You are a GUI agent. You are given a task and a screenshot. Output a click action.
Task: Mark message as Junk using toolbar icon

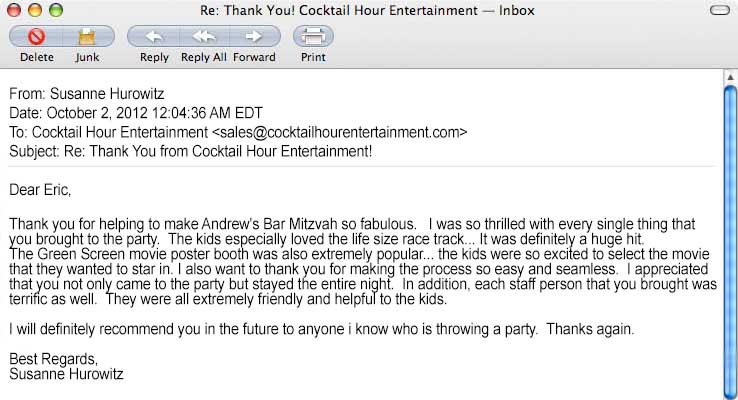point(87,37)
